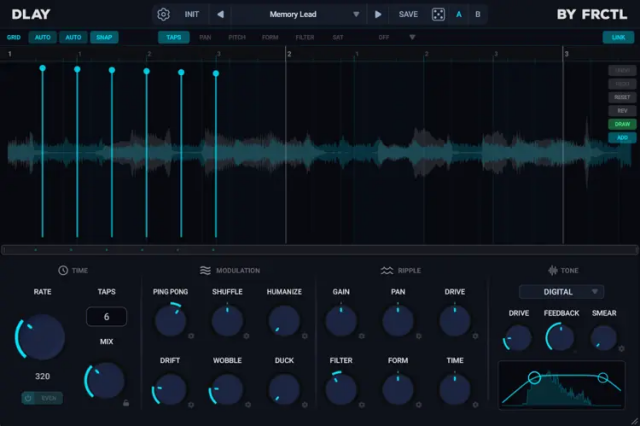The width and height of the screenshot is (640, 426).
Task: Open the DIGITAL tone type dropdown
Action: [561, 292]
